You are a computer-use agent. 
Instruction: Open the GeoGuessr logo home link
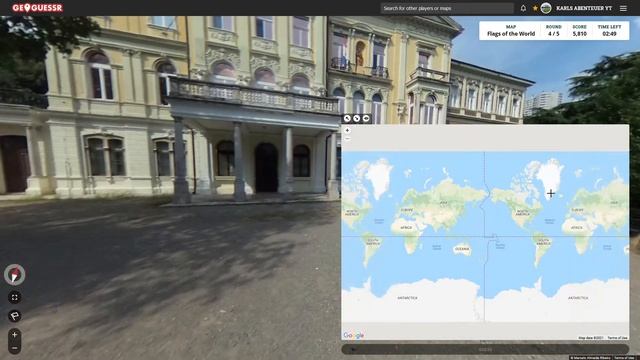(x=37, y=8)
